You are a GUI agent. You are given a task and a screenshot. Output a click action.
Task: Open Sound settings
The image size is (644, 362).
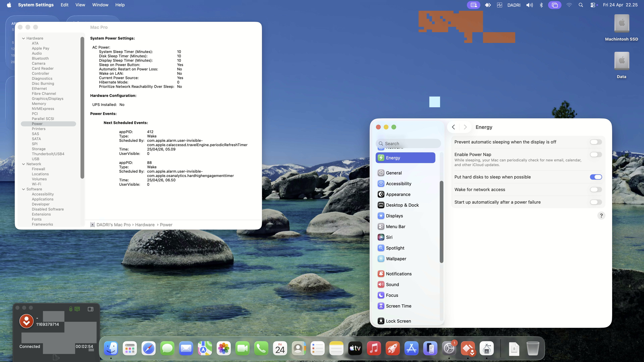[x=405, y=285]
